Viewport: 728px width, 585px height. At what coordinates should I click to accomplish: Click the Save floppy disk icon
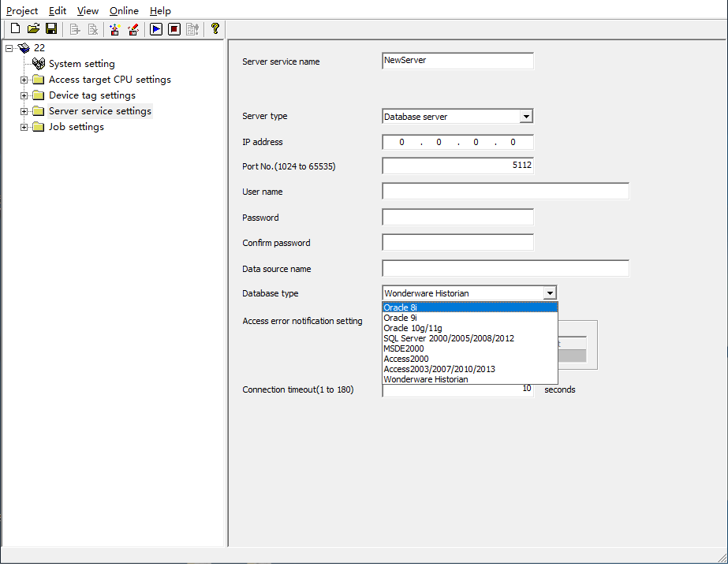click(51, 29)
